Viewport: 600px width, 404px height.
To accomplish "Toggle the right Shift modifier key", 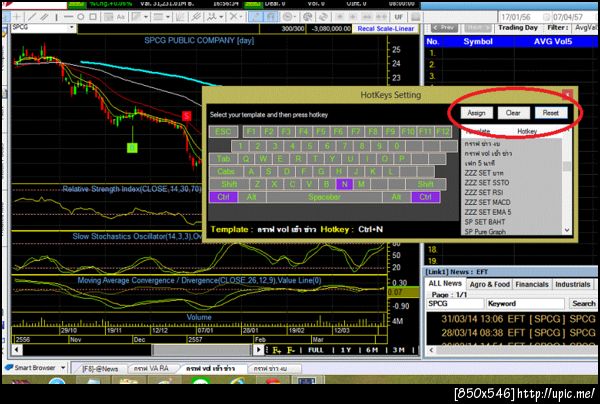I will [x=426, y=184].
